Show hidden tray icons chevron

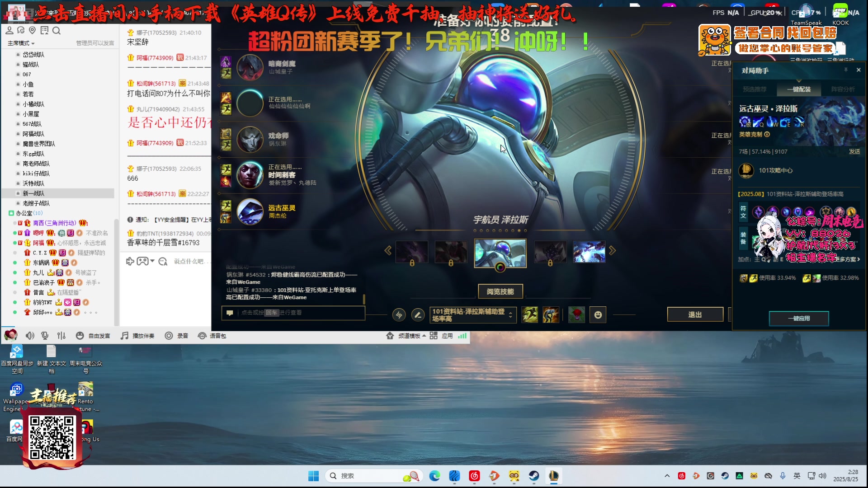tap(667, 476)
